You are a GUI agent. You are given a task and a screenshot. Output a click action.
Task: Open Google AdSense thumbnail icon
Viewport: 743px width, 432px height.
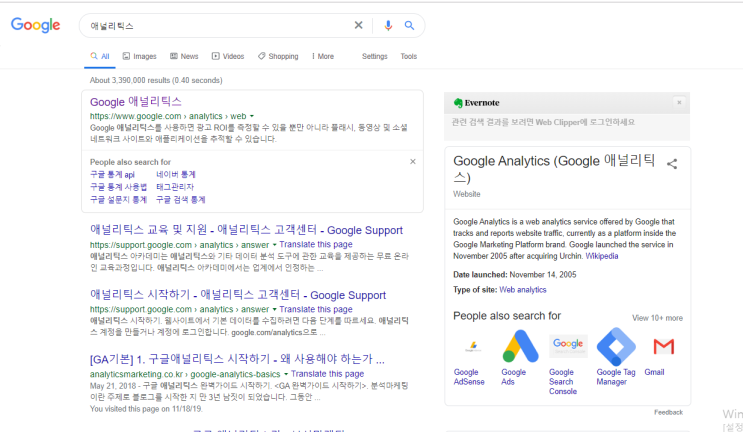(x=473, y=346)
